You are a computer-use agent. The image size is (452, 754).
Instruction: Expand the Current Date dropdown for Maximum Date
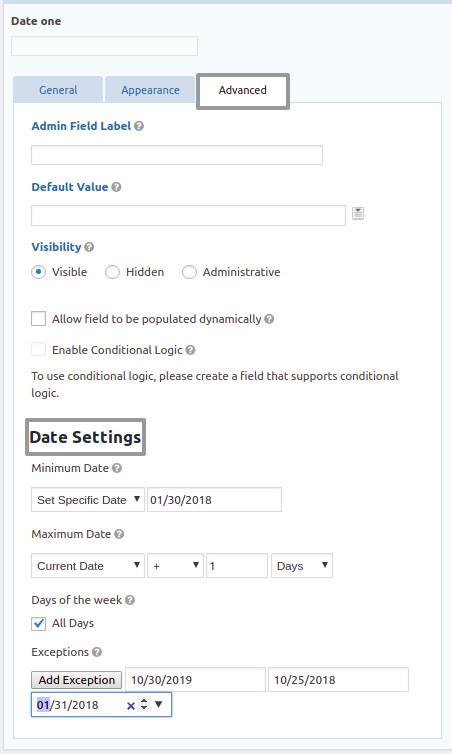88,566
